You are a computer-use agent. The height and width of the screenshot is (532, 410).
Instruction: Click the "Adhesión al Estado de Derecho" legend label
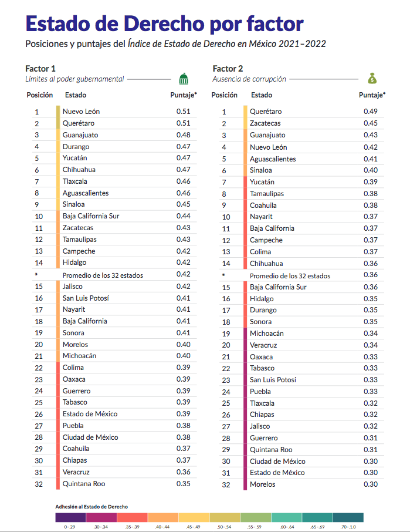(x=92, y=506)
